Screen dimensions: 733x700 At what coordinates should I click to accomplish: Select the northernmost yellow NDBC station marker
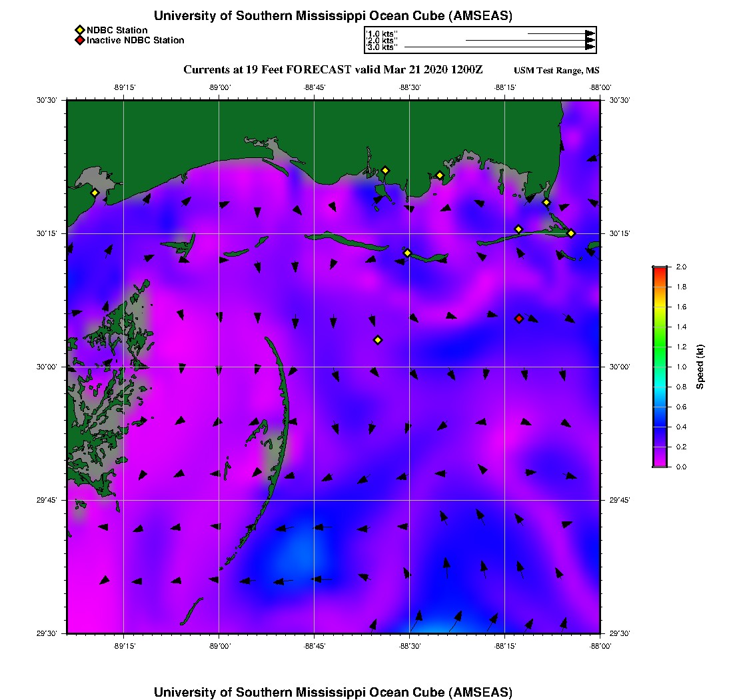[x=385, y=170]
